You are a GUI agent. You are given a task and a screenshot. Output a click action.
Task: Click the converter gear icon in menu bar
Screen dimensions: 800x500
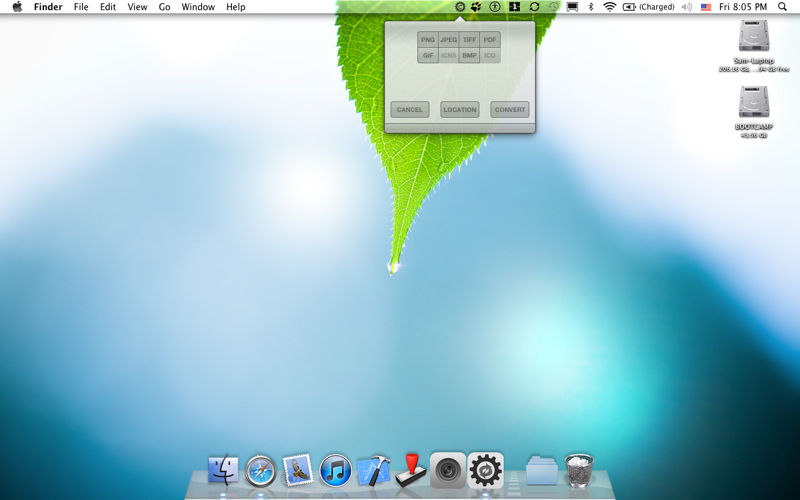[x=460, y=7]
